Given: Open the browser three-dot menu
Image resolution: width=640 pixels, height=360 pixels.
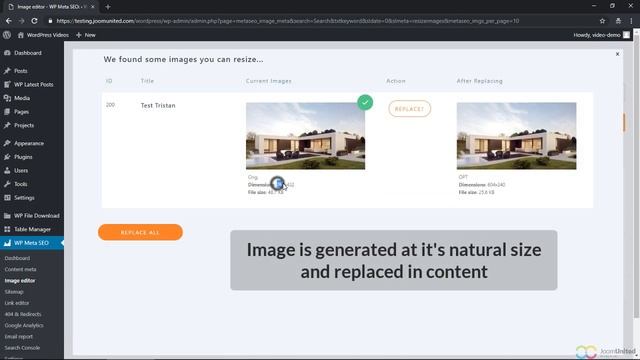Looking at the screenshot, I should coord(631,21).
